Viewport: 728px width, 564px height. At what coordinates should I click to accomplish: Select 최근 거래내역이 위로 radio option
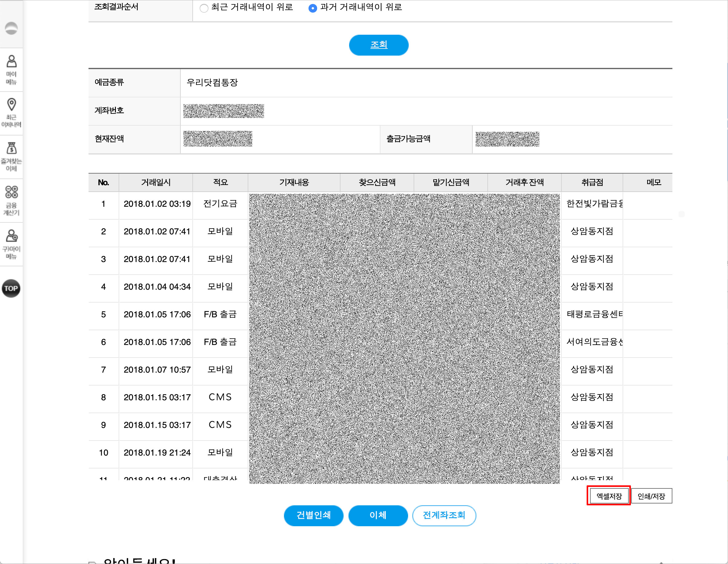tap(204, 8)
